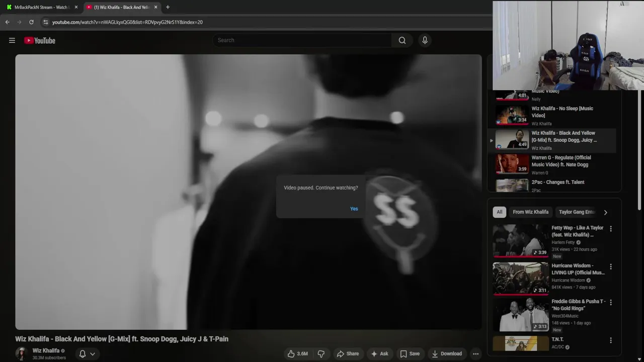Click the page scrollbar on right edge

(640, 151)
